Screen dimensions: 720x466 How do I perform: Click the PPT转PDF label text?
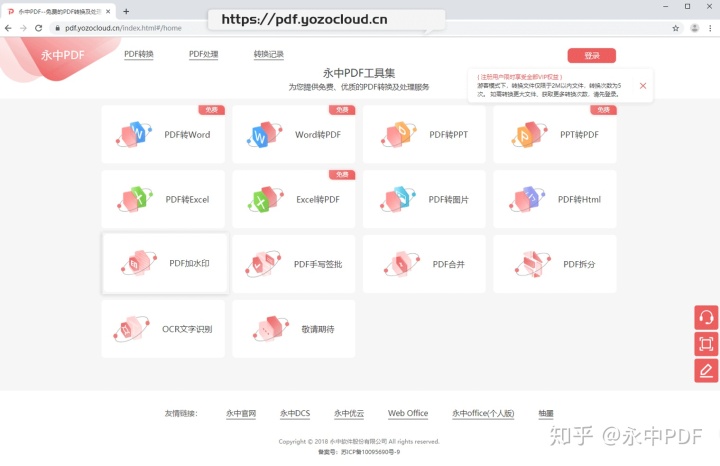tap(579, 135)
